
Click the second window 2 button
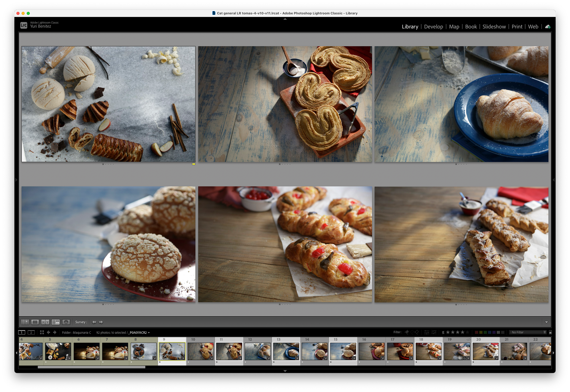click(x=31, y=332)
